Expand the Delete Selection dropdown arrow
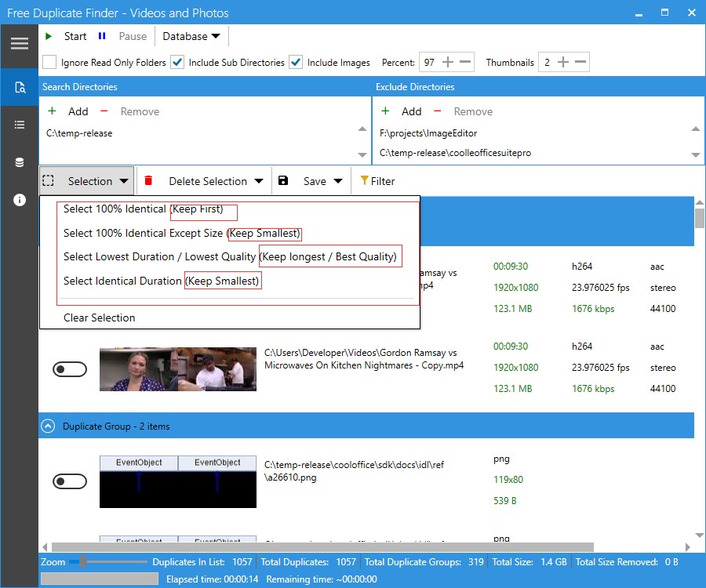 tap(259, 181)
